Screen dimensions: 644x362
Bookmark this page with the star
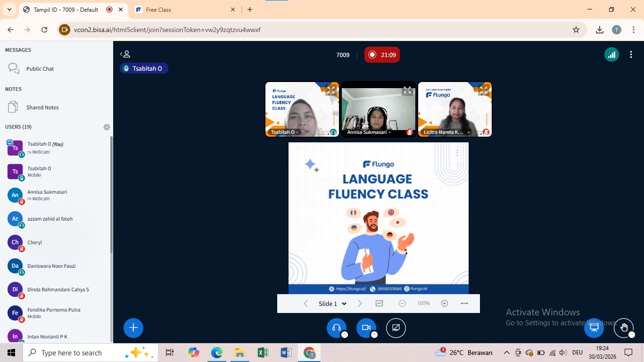576,30
